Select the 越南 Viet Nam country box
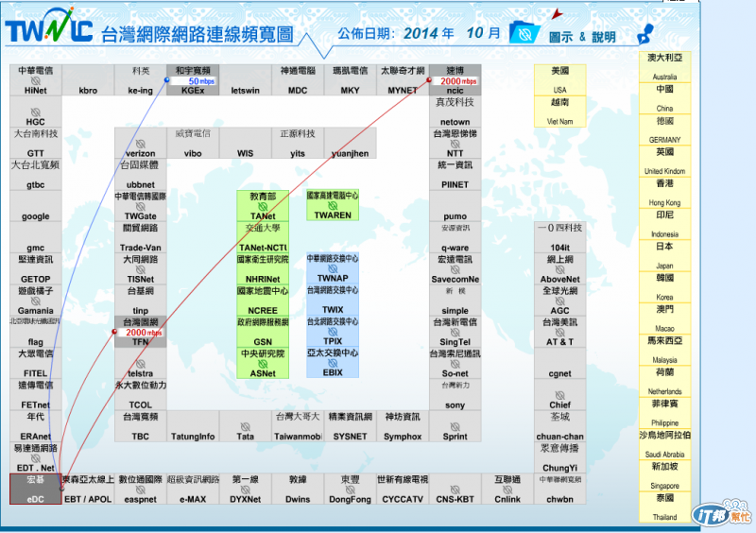The width and height of the screenshot is (756, 533). tap(560, 112)
